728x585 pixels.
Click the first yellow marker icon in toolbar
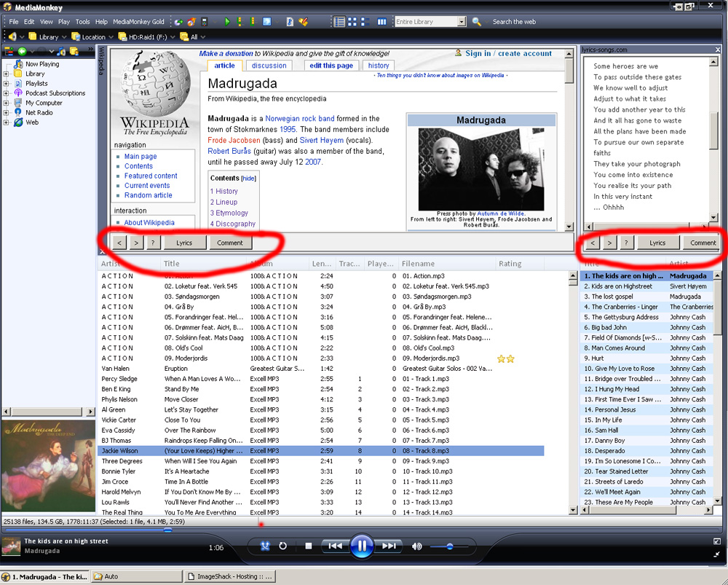point(240,21)
